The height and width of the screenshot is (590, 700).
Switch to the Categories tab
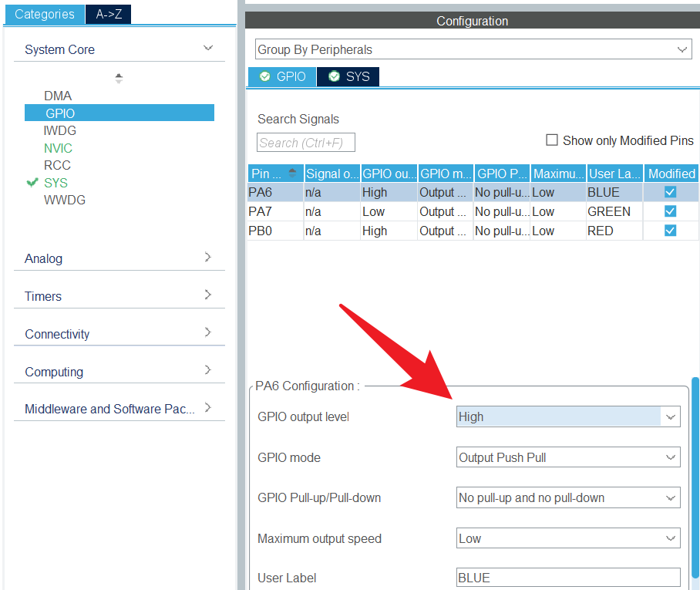coord(45,14)
